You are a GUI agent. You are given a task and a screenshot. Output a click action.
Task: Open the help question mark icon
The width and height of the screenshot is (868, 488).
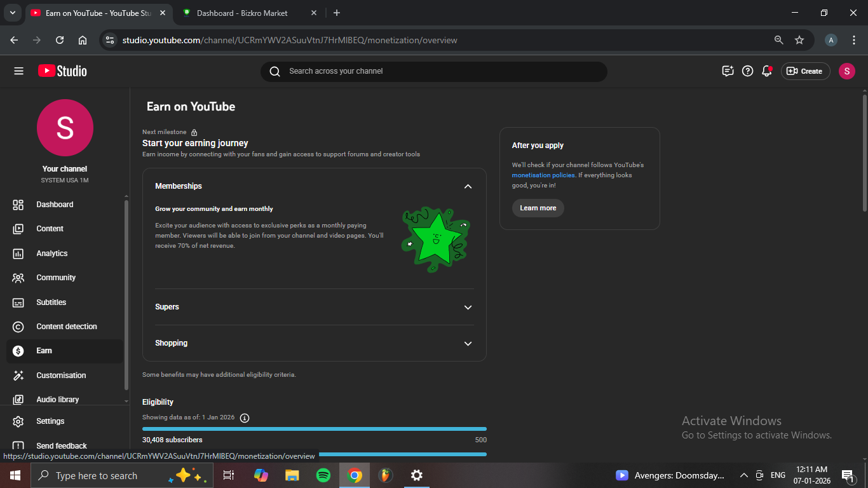(x=748, y=71)
